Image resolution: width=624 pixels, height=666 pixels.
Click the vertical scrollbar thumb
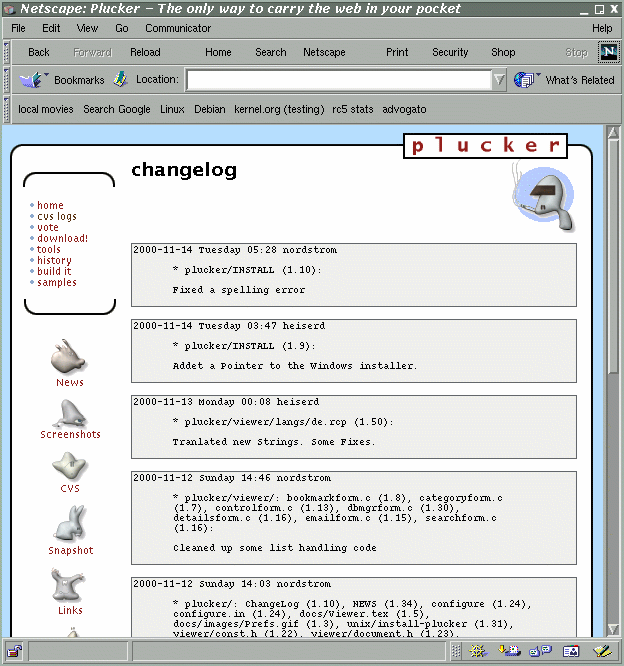613,257
